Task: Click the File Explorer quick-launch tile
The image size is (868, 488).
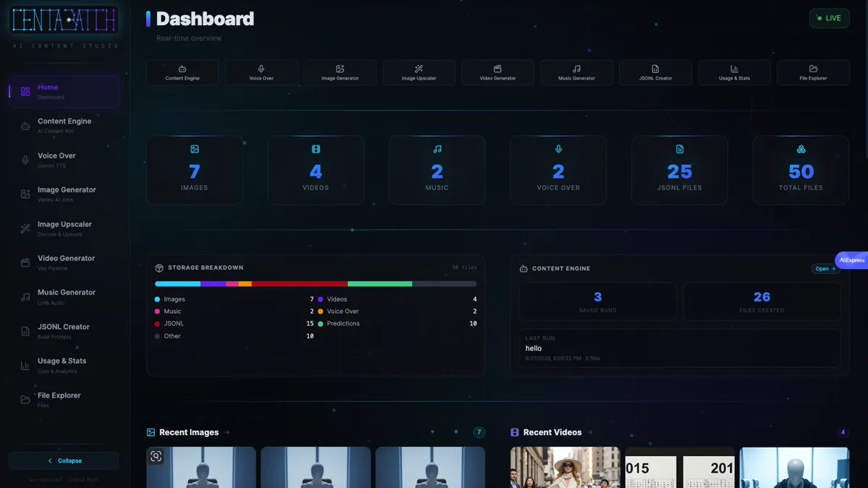Action: point(813,72)
